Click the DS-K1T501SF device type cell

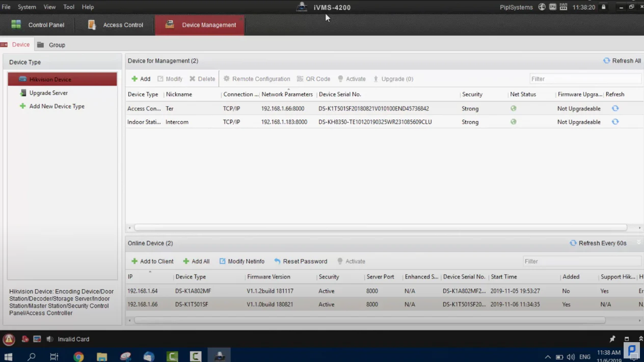(192, 304)
